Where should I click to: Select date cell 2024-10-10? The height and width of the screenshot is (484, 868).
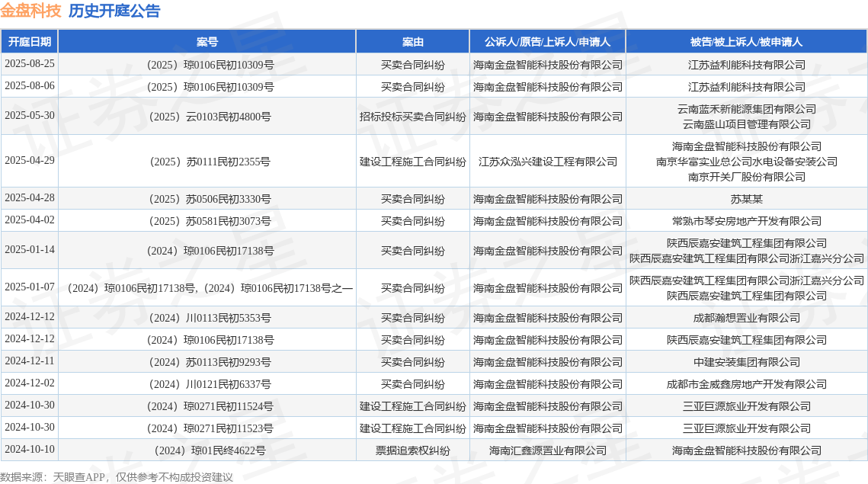30,450
